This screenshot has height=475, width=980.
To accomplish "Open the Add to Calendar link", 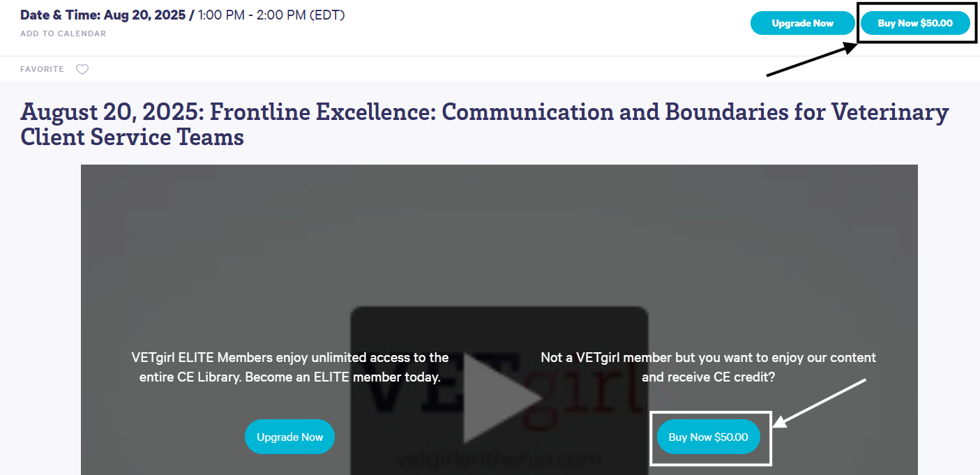I will tap(63, 33).
